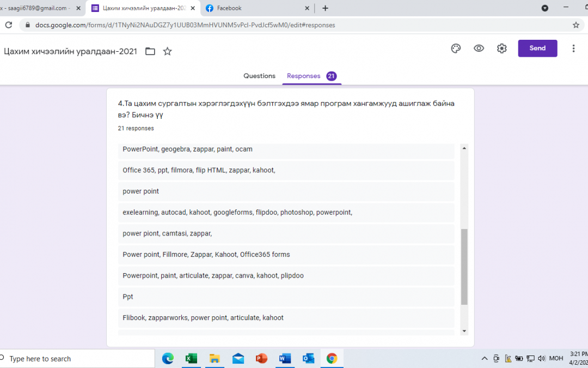The image size is (588, 368).
Task: Click the purple Send button
Action: tap(537, 49)
